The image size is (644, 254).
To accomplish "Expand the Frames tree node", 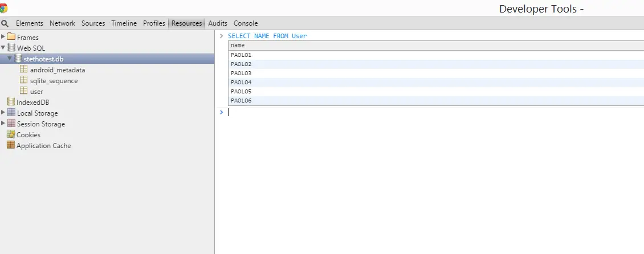I will (x=3, y=36).
